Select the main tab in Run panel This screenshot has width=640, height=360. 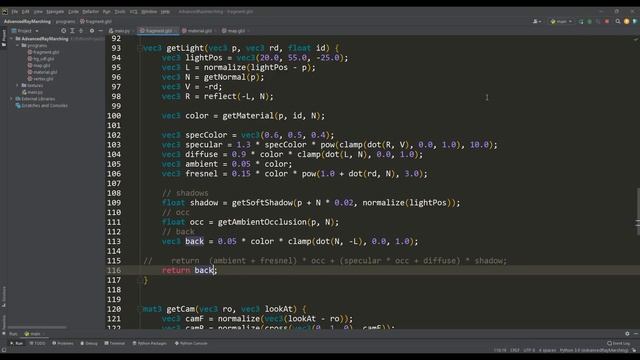point(33,334)
